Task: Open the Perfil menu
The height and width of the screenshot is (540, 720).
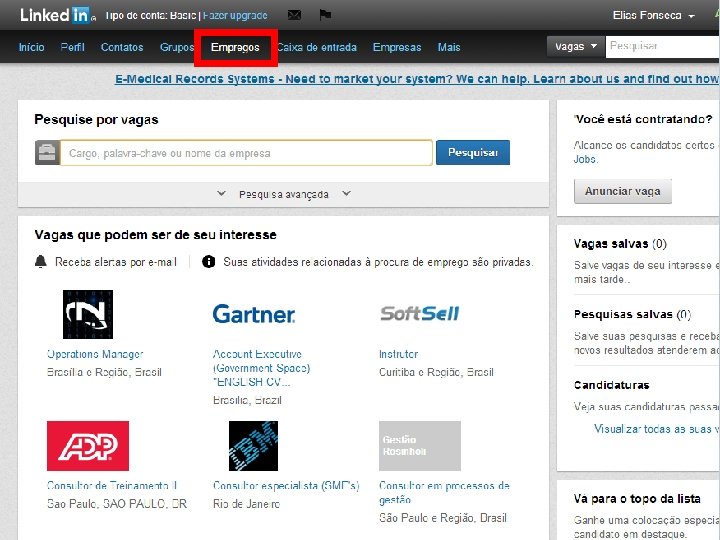Action: pos(73,47)
